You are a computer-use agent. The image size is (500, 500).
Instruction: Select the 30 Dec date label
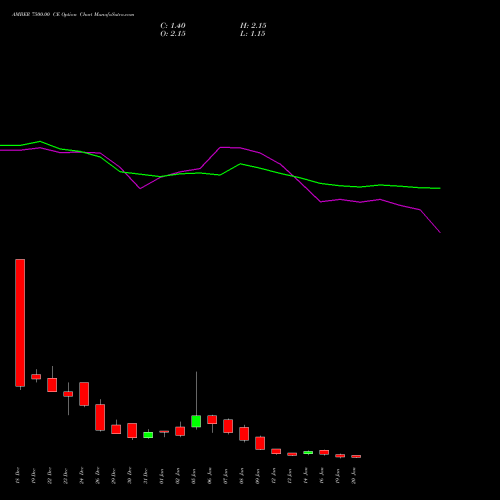[x=130, y=476]
